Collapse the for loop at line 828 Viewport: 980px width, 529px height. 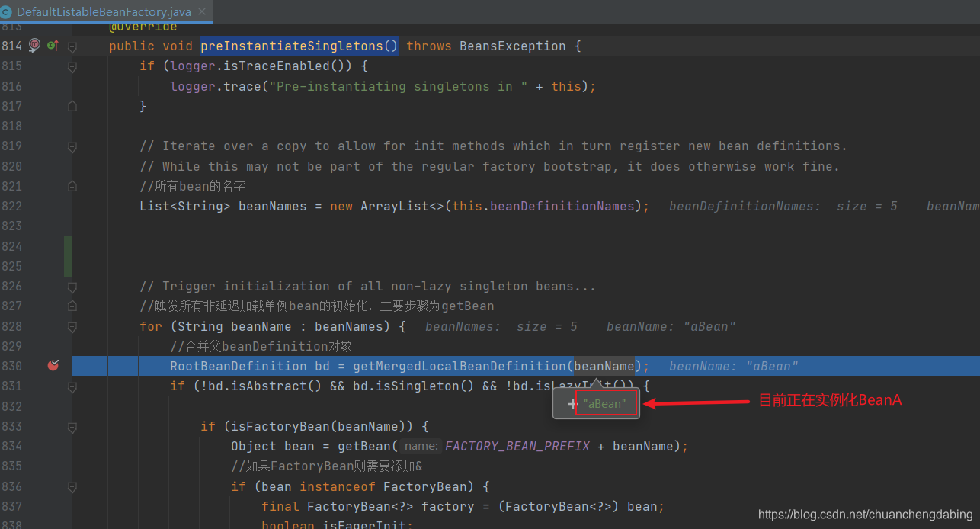click(72, 326)
